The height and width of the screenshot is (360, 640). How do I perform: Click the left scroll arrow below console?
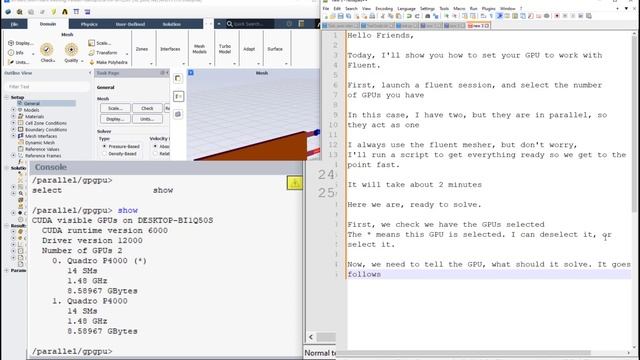tap(311, 337)
